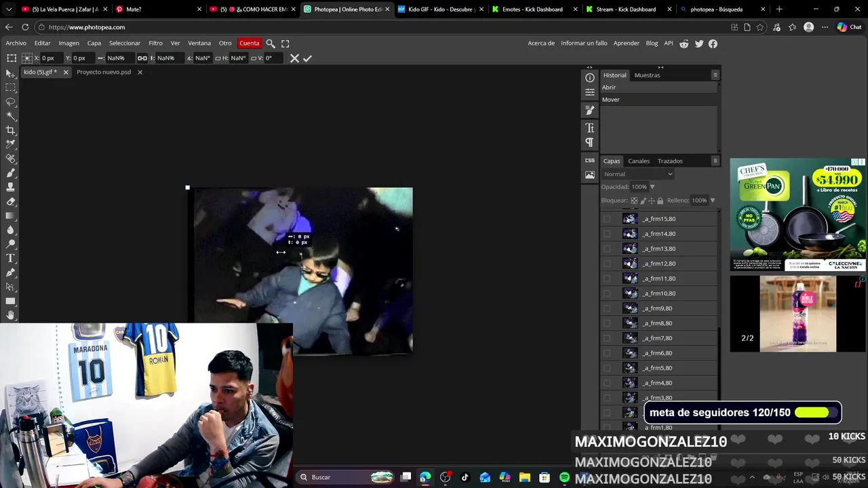Click the X position input field

tap(51, 58)
